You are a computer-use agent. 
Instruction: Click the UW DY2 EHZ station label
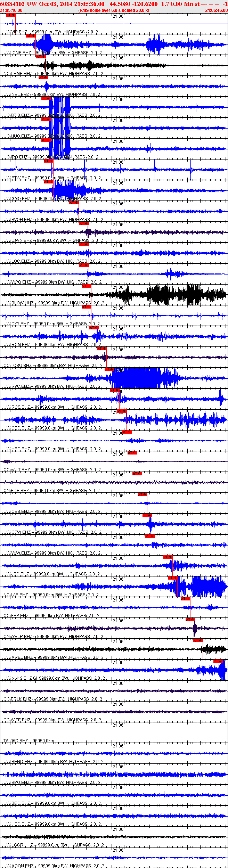coord(52,324)
